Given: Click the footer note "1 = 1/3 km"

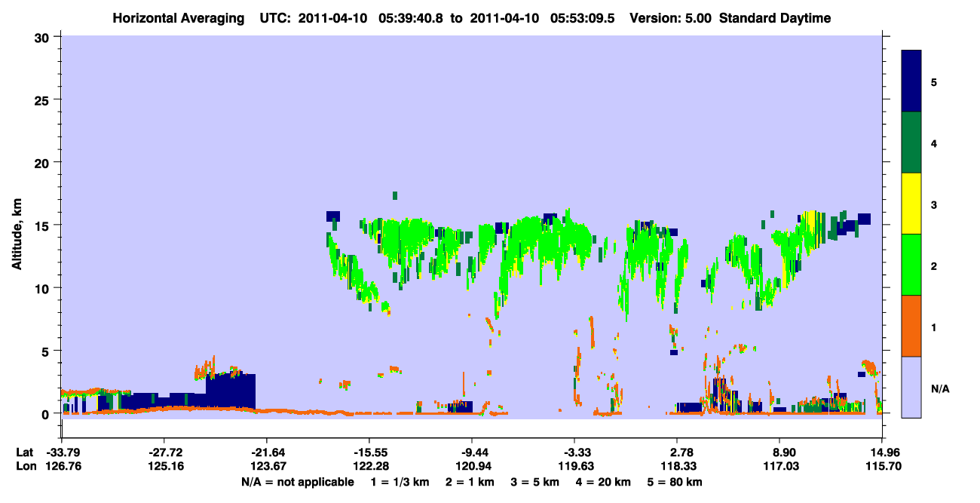Looking at the screenshot, I should [401, 482].
